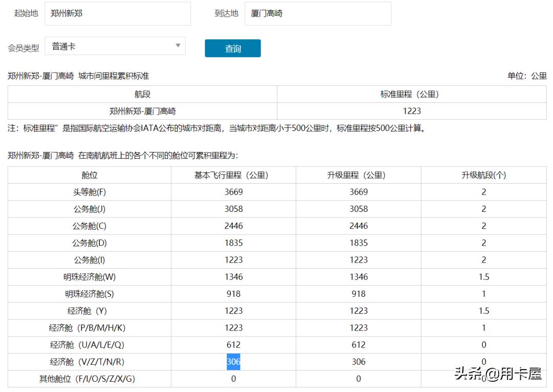Click the 升级里程（公里）column header
The image size is (553, 392).
click(x=358, y=175)
